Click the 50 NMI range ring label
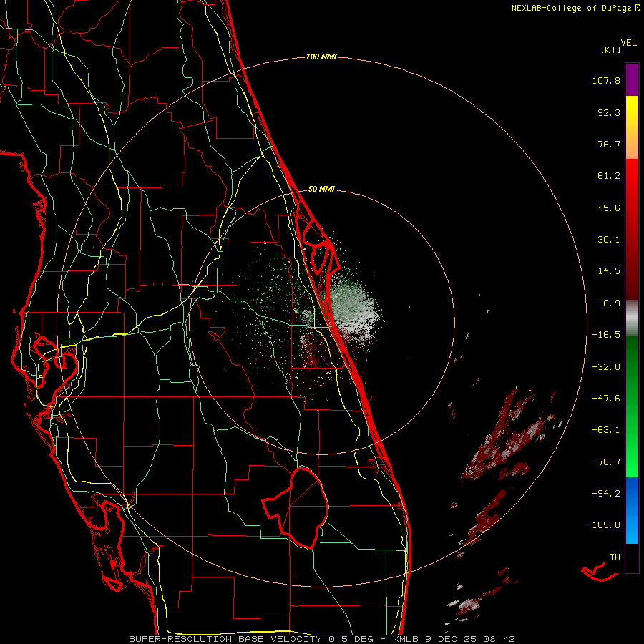 [321, 190]
